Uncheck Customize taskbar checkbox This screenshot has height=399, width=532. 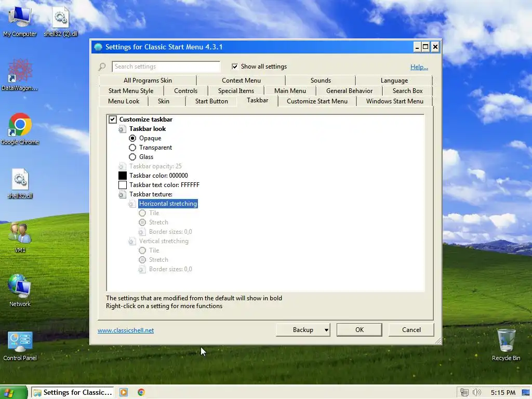[113, 119]
